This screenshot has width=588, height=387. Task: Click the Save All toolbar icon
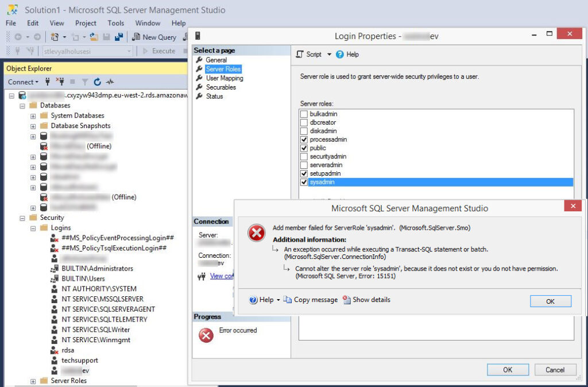pyautogui.click(x=119, y=37)
